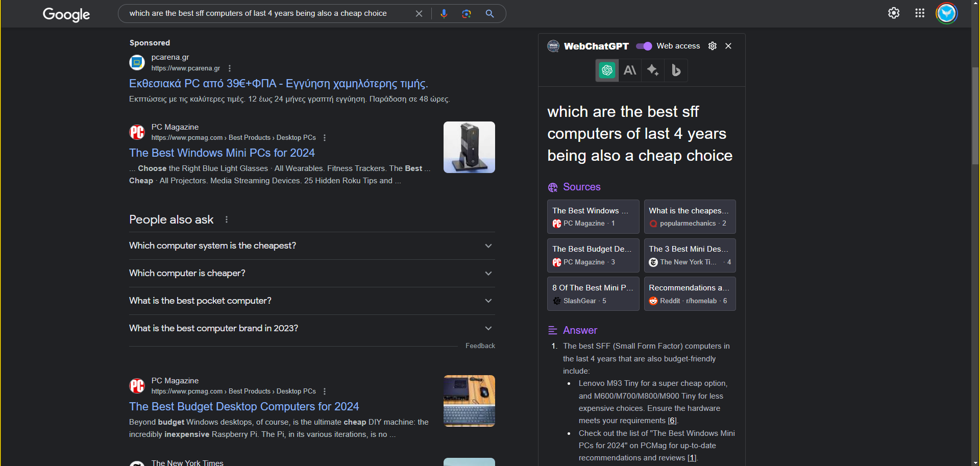Click the magnifier search button
This screenshot has height=466, width=980.
490,14
